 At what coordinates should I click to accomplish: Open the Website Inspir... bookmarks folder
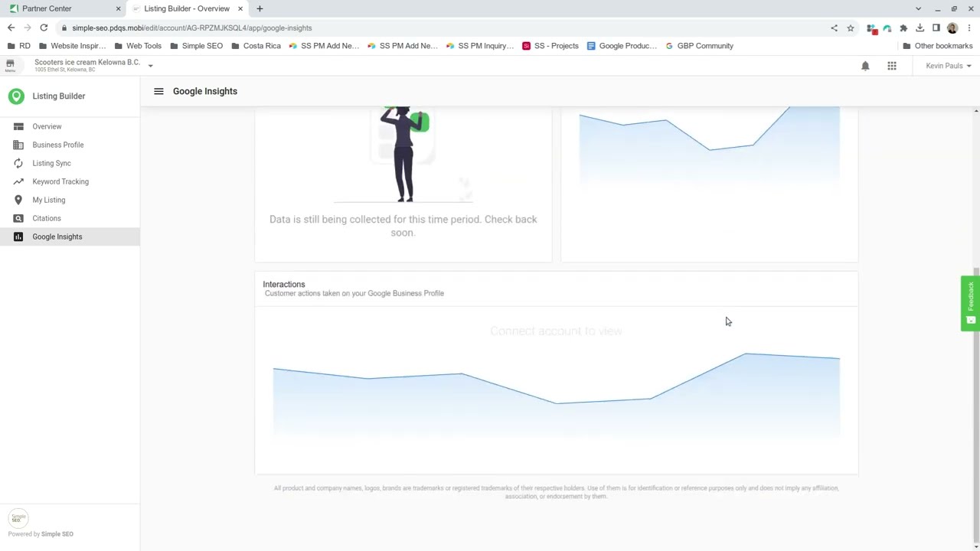click(71, 46)
